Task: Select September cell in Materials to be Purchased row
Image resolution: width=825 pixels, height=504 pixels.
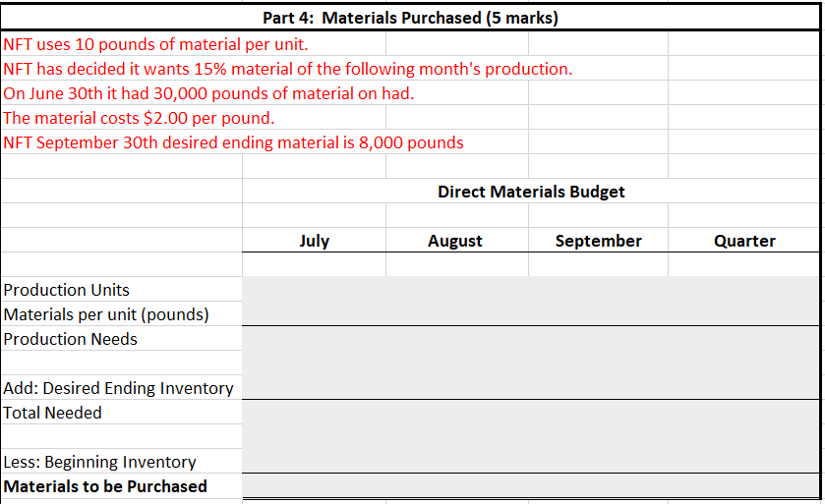Action: pyautogui.click(x=598, y=485)
